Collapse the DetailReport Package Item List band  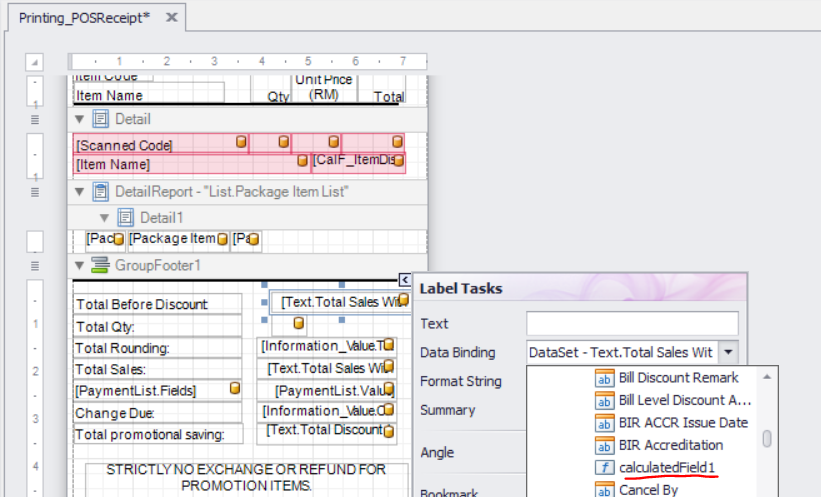pyautogui.click(x=80, y=191)
